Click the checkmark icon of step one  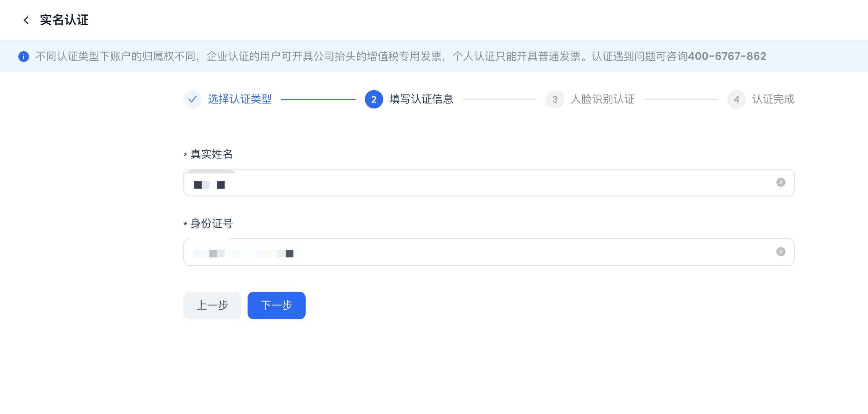(x=193, y=99)
